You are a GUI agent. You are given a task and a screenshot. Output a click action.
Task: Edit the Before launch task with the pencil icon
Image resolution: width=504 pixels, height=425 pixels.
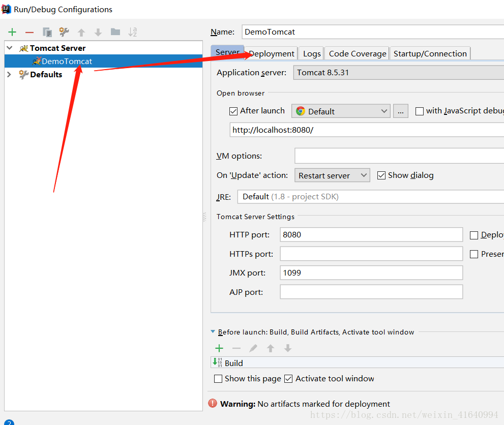(x=253, y=348)
